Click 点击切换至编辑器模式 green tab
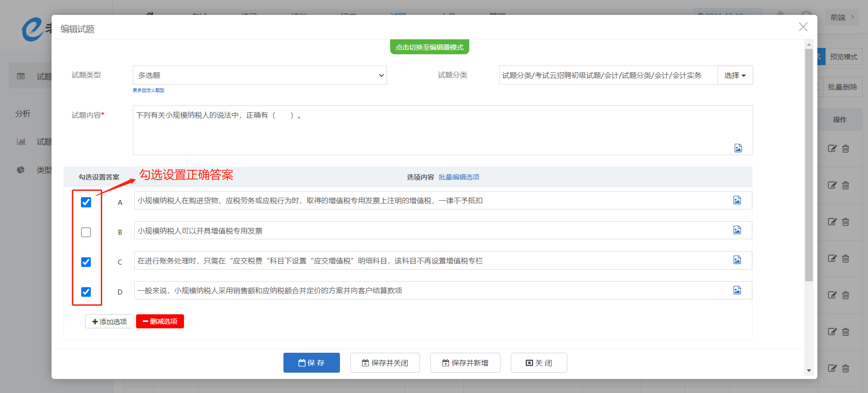 [x=429, y=47]
